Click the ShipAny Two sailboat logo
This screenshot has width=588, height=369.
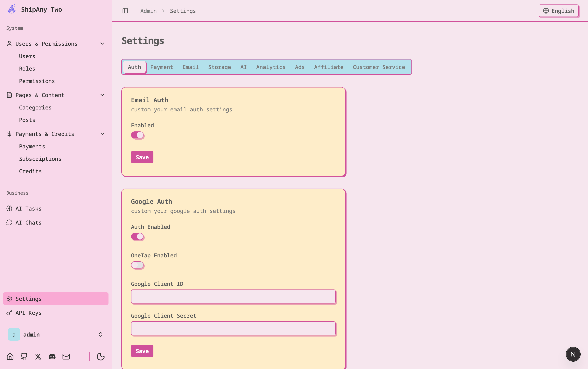[x=11, y=9]
